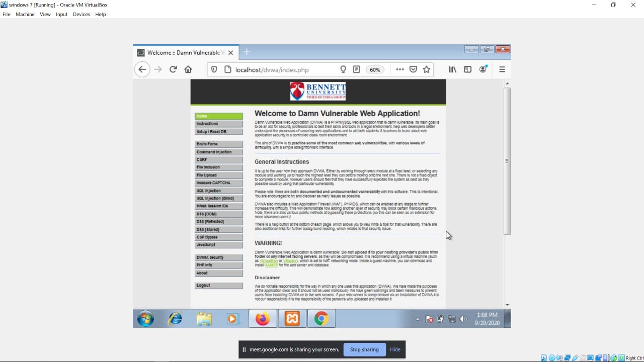This screenshot has width=644, height=362.
Task: Click the tracking protection shield icon
Action: (x=214, y=69)
